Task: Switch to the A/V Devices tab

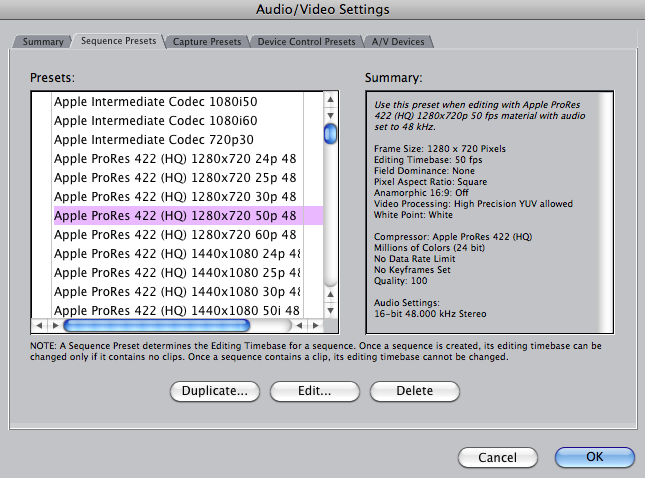Action: [x=399, y=42]
